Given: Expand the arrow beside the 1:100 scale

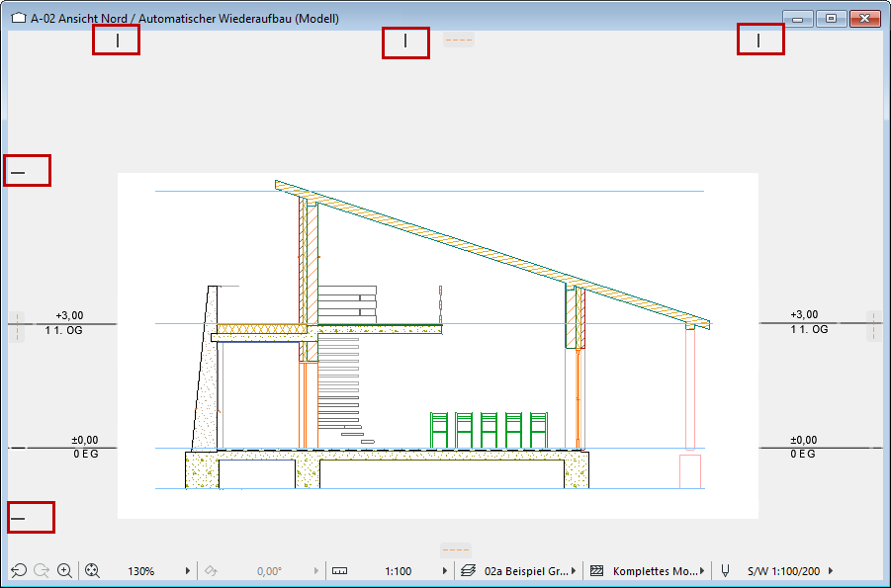Looking at the screenshot, I should [x=444, y=571].
